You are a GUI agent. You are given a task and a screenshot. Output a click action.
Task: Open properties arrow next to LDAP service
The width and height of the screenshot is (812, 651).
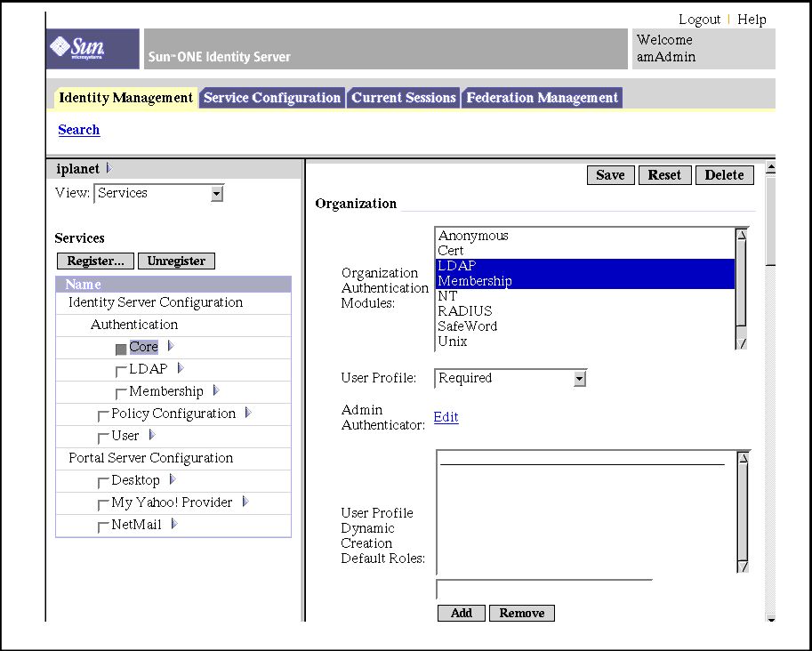(181, 368)
